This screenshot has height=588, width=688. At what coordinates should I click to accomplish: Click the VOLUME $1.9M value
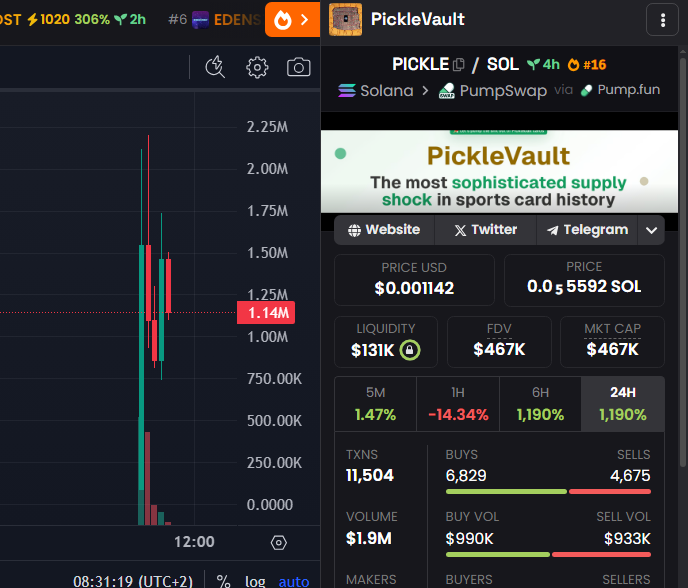point(369,538)
